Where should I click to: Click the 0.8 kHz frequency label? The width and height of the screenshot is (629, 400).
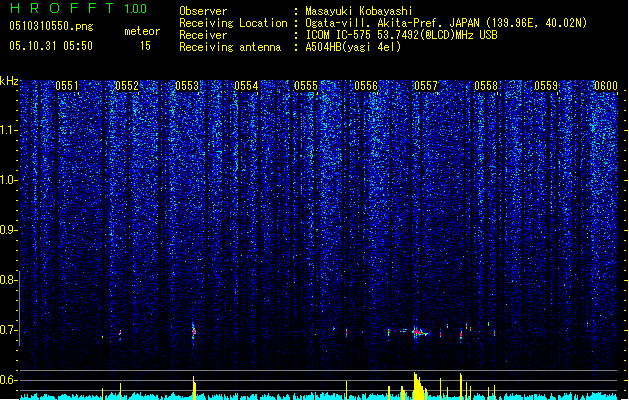[8, 280]
